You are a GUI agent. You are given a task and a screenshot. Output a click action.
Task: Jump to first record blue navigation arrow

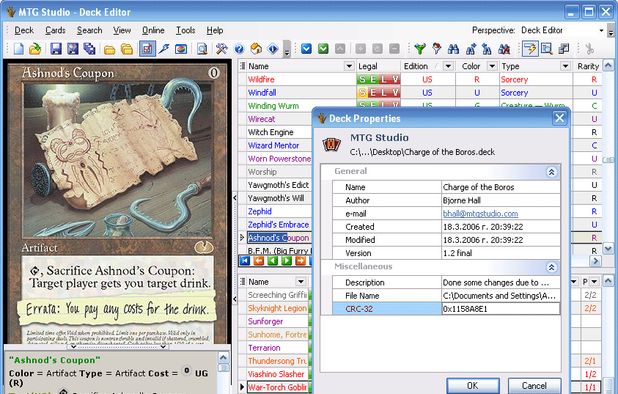(x=245, y=260)
